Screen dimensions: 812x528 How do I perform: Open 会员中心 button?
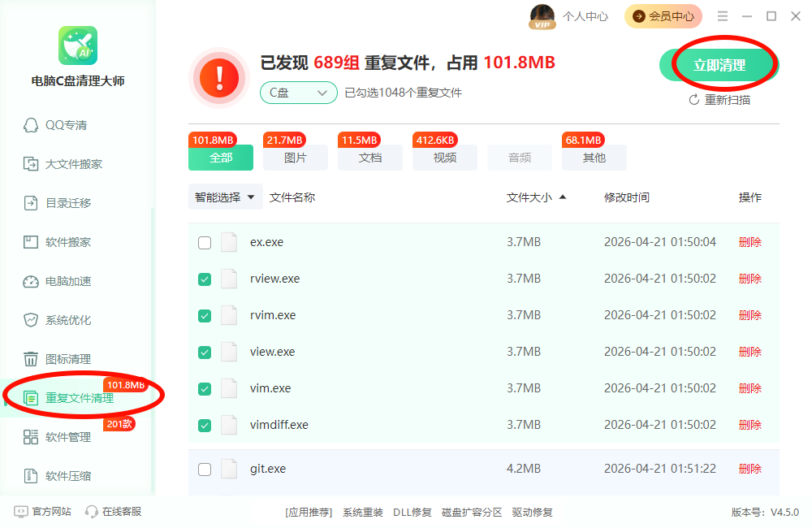(x=663, y=16)
